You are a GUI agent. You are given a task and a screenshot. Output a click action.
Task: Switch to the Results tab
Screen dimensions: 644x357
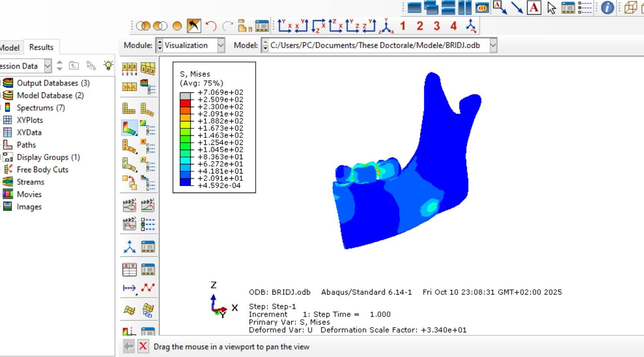41,47
